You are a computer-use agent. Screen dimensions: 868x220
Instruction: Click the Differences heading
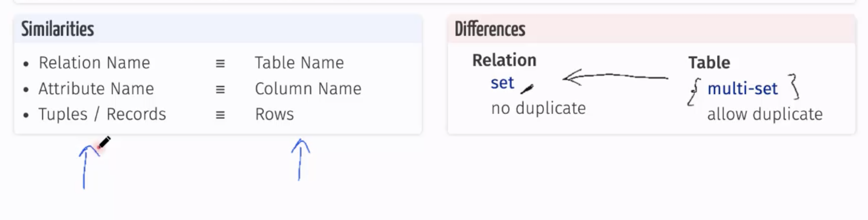point(490,29)
